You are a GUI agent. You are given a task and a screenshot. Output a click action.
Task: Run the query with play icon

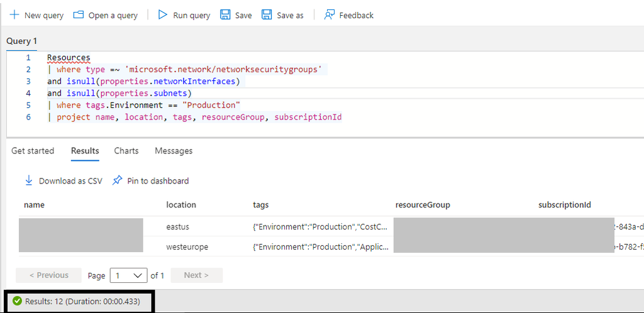(163, 15)
